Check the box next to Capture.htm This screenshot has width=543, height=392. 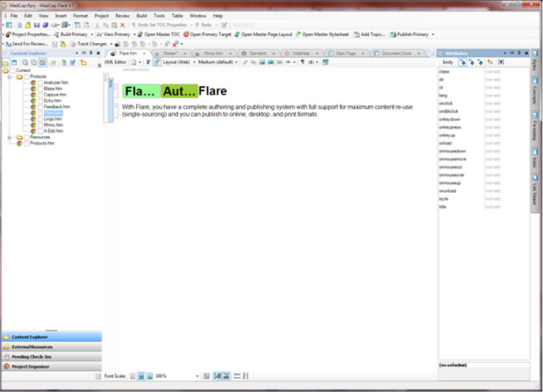[x=40, y=95]
